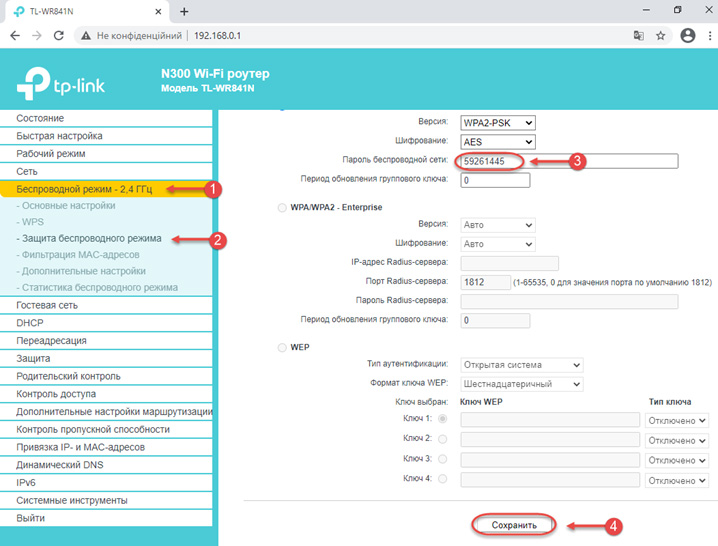Open the WPA2-PSK version dropdown
Image resolution: width=718 pixels, height=546 pixels.
coord(497,123)
